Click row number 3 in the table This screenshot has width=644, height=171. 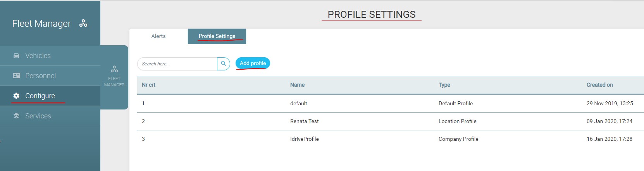[143, 139]
